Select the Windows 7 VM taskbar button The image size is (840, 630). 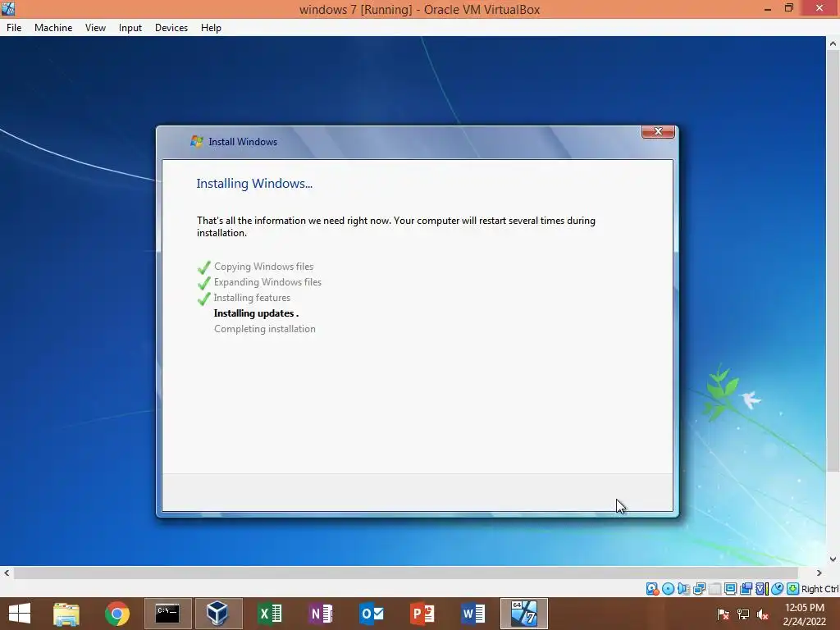(x=523, y=614)
